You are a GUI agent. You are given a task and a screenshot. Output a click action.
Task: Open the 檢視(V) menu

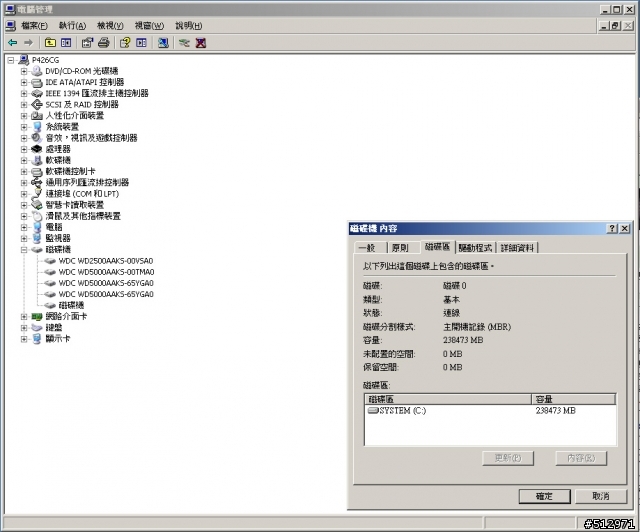[x=110, y=25]
